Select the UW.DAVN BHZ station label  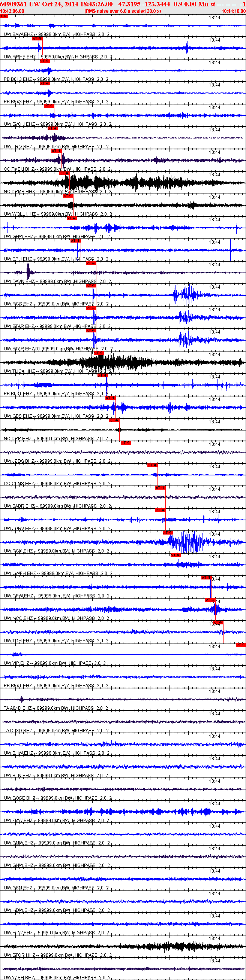point(58,281)
